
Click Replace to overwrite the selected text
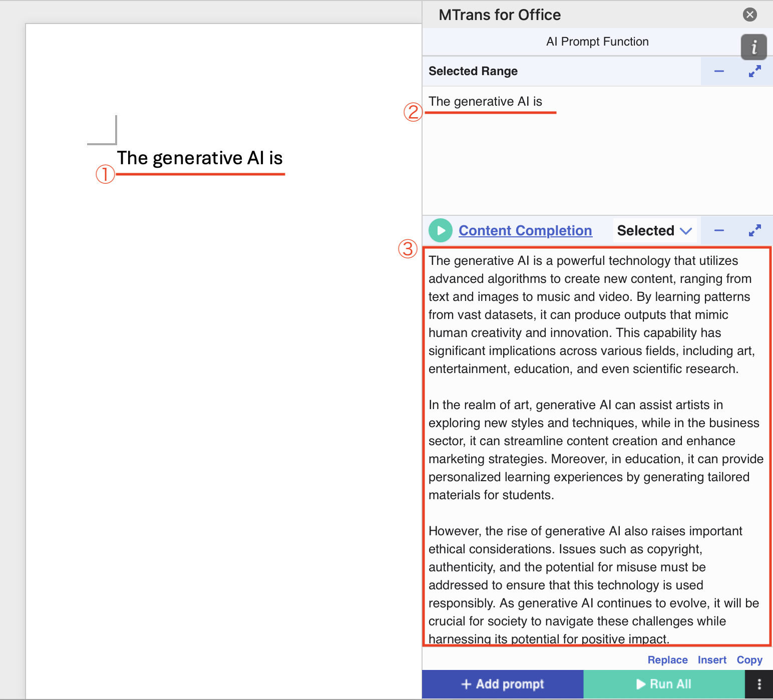[667, 660]
